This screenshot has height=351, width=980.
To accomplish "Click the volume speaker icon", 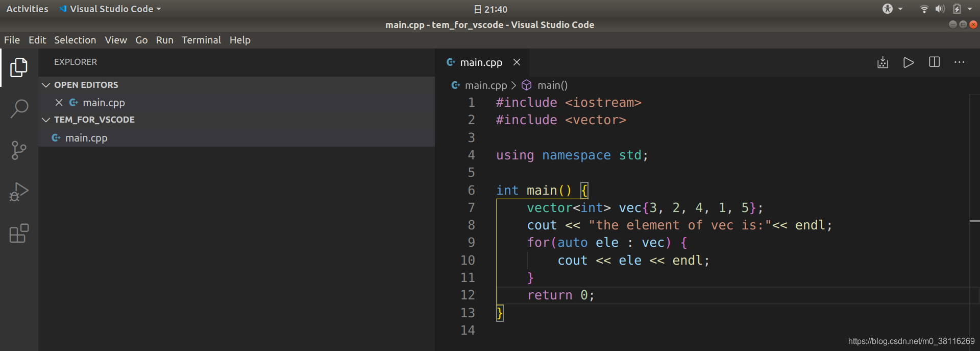I will 940,9.
